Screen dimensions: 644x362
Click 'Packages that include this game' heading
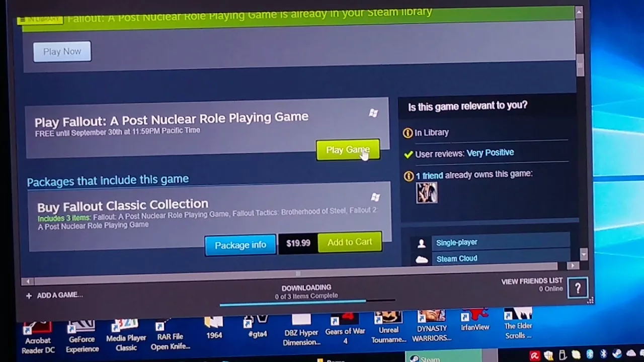tap(108, 180)
